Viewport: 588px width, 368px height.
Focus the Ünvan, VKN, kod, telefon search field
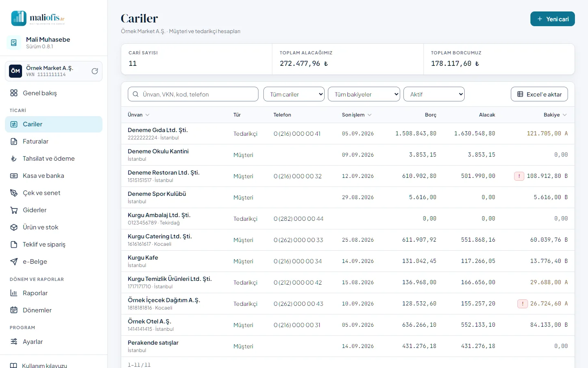pyautogui.click(x=193, y=94)
